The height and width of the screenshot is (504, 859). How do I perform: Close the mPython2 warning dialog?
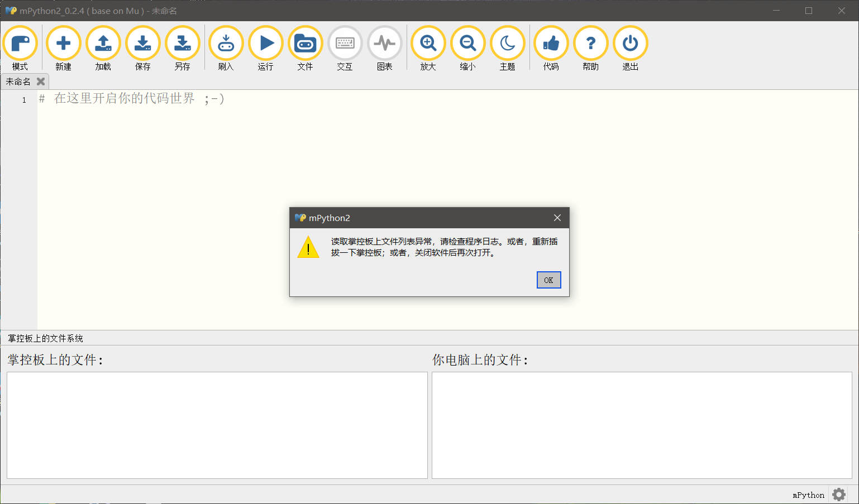coord(557,218)
